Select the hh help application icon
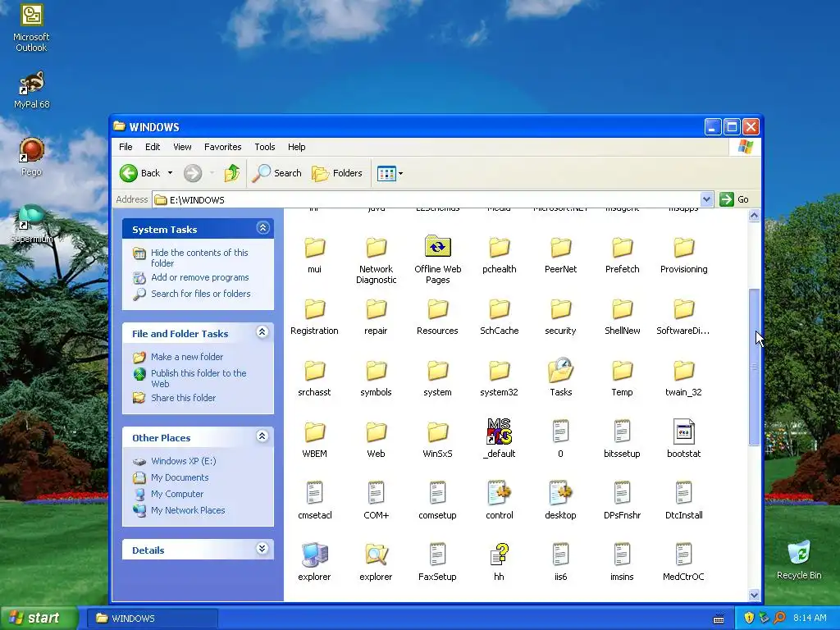The image size is (840, 630). [499, 555]
